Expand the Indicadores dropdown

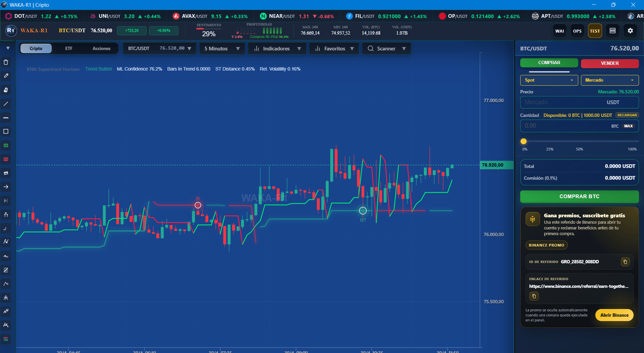tap(277, 48)
